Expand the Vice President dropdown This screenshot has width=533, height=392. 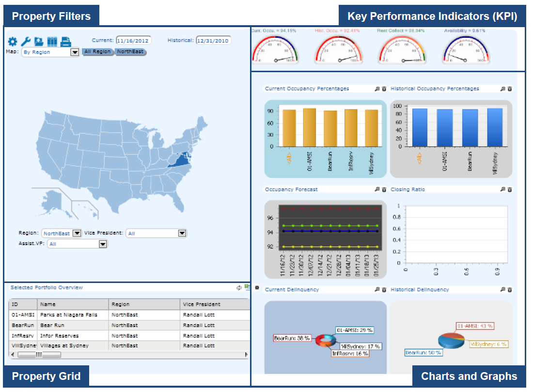(x=182, y=233)
